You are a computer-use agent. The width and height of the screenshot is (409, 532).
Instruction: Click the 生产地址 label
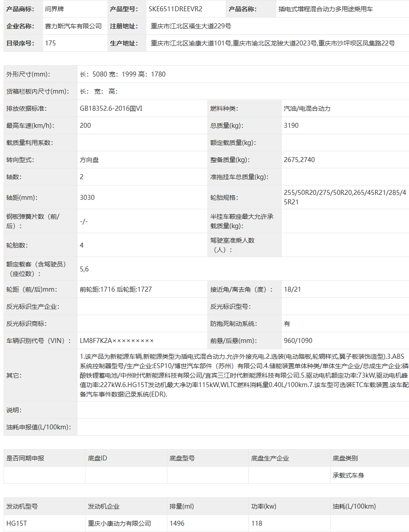[x=124, y=43]
